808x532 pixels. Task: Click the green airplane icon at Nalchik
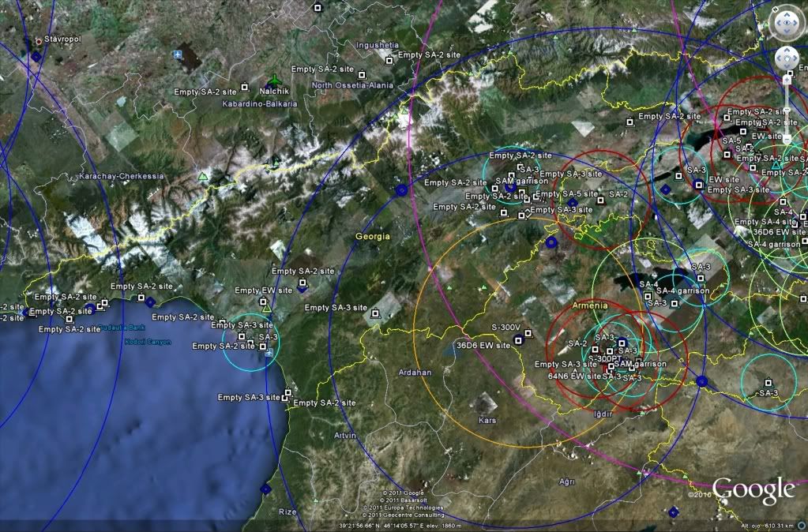point(274,80)
